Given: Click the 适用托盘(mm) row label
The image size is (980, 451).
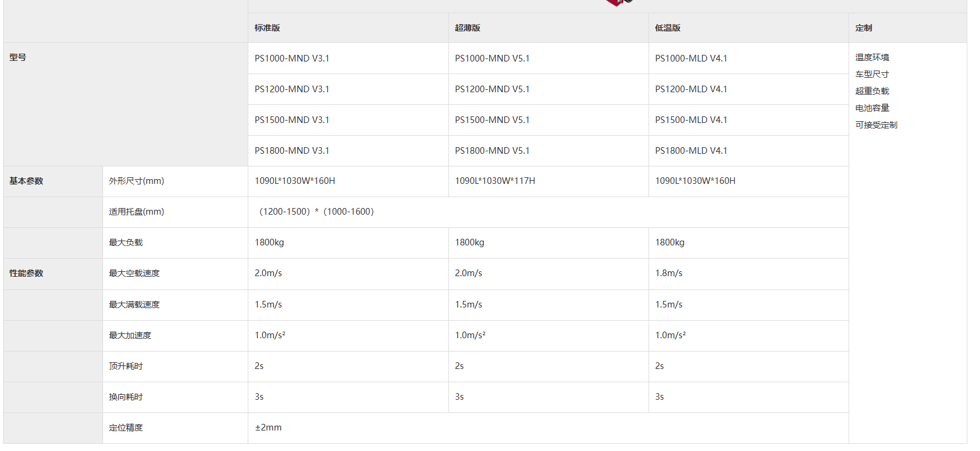Looking at the screenshot, I should 136,212.
